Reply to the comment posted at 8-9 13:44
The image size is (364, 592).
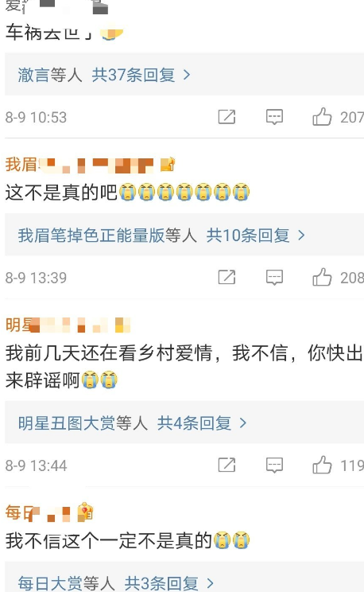click(274, 465)
